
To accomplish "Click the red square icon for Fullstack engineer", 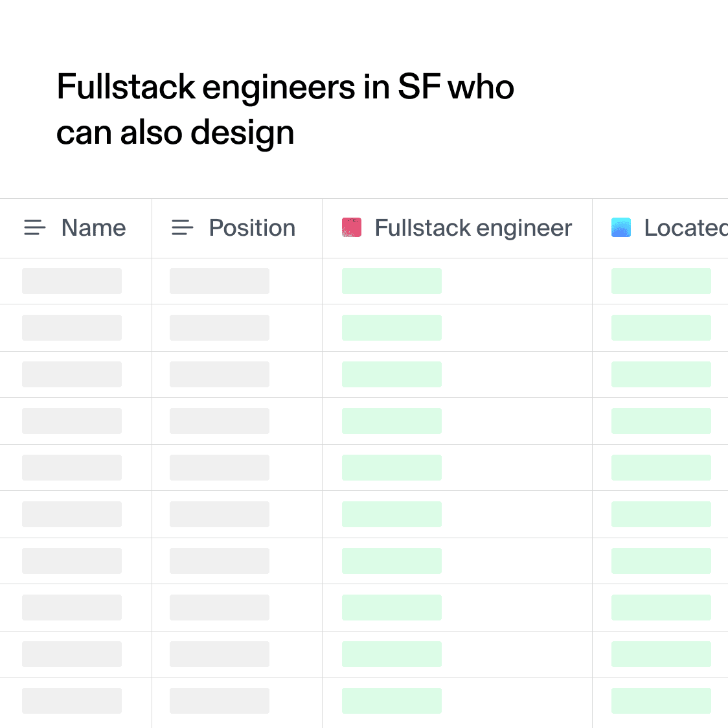I will coord(352,228).
